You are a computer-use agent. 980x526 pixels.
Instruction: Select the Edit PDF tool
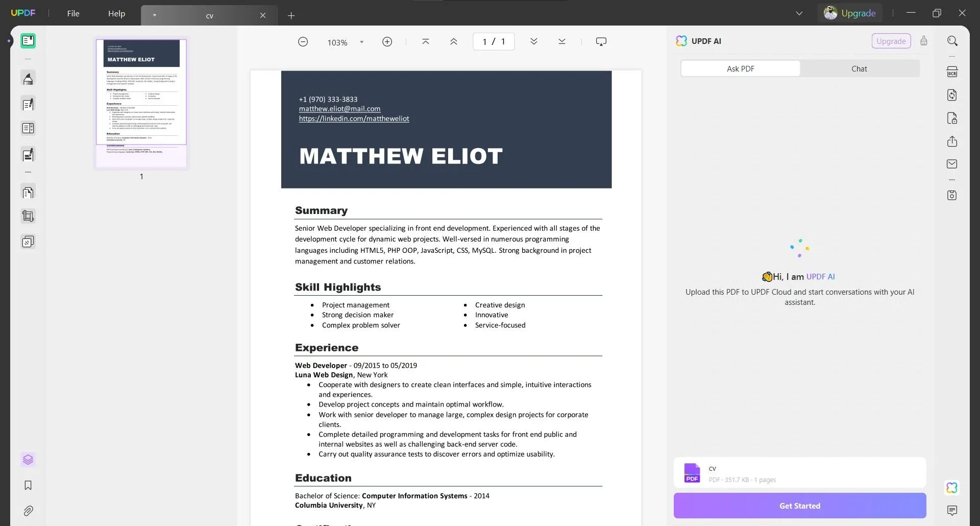coord(28,104)
